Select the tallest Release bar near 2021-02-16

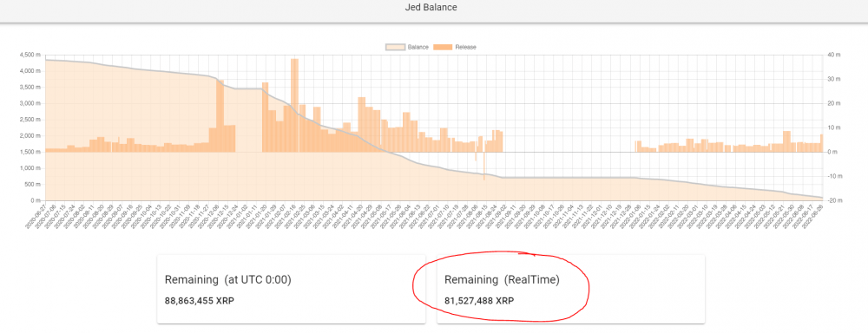[294, 105]
